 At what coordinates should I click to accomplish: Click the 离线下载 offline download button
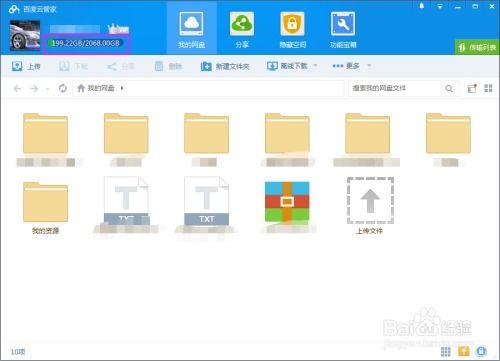(288, 66)
